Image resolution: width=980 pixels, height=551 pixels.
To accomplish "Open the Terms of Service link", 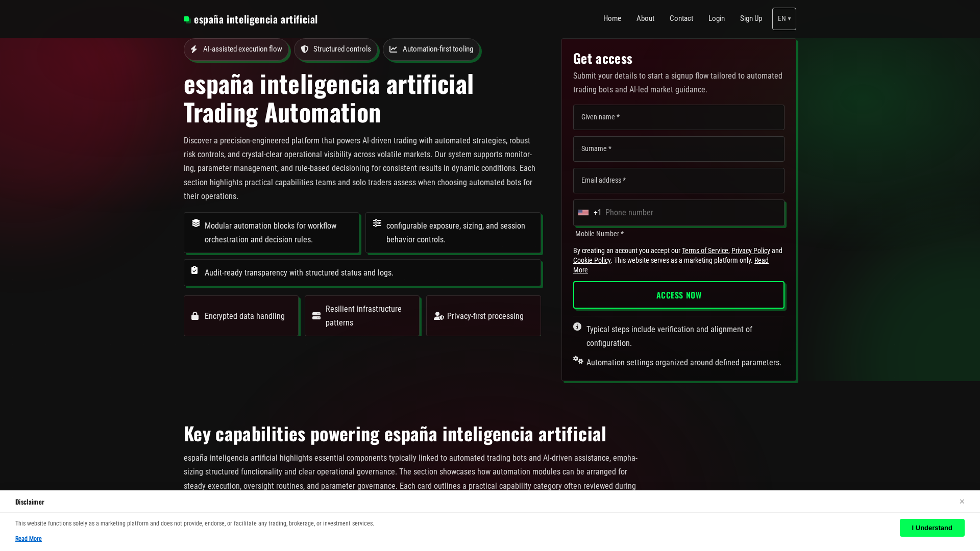I will 705,251.
